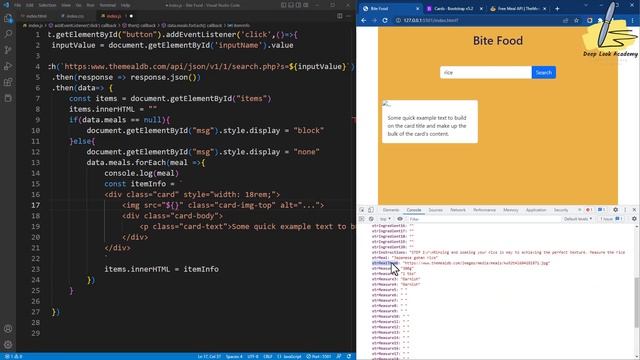
Task: Open the Selection menu in VS Code
Action: click(47, 5)
